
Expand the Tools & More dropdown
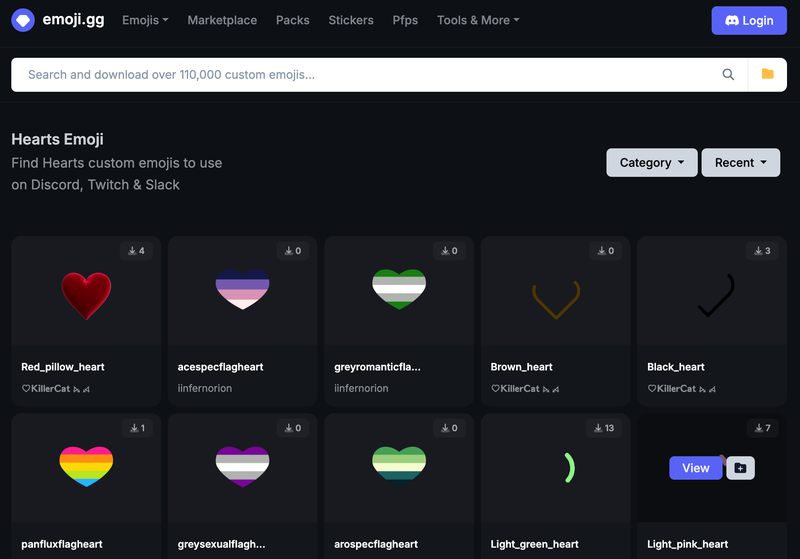click(478, 20)
